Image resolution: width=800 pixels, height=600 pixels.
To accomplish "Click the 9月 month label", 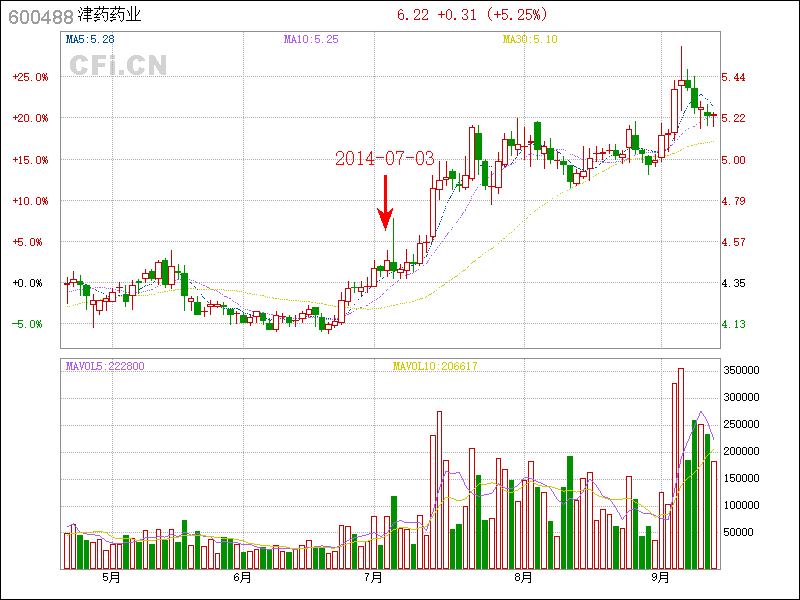I will 661,578.
